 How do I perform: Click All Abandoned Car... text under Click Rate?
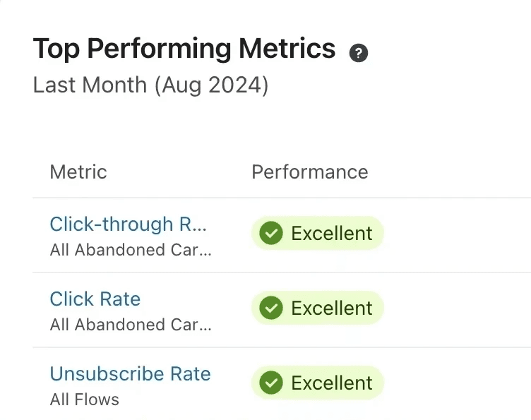131,325
